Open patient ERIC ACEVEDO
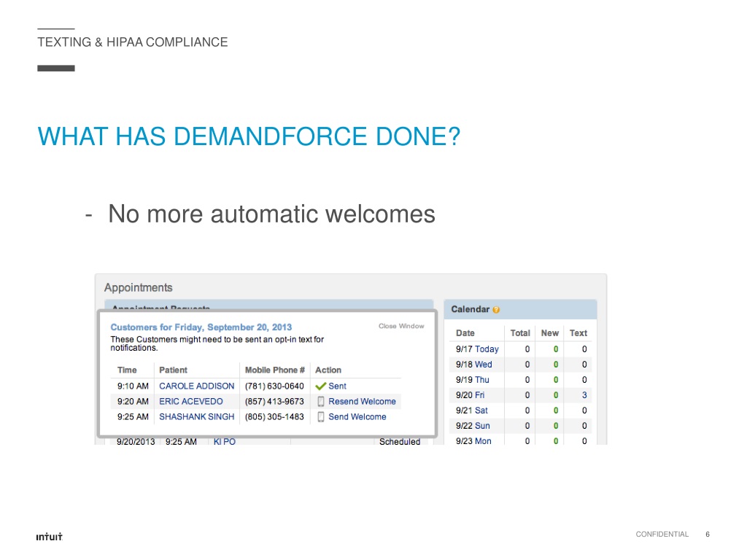This screenshot has width=747, height=560. (191, 402)
